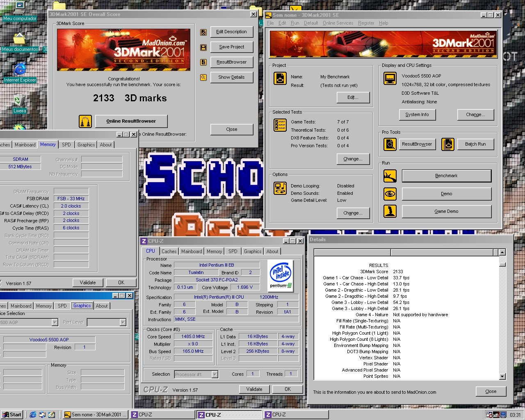Click the Game Demo icon

390,211
